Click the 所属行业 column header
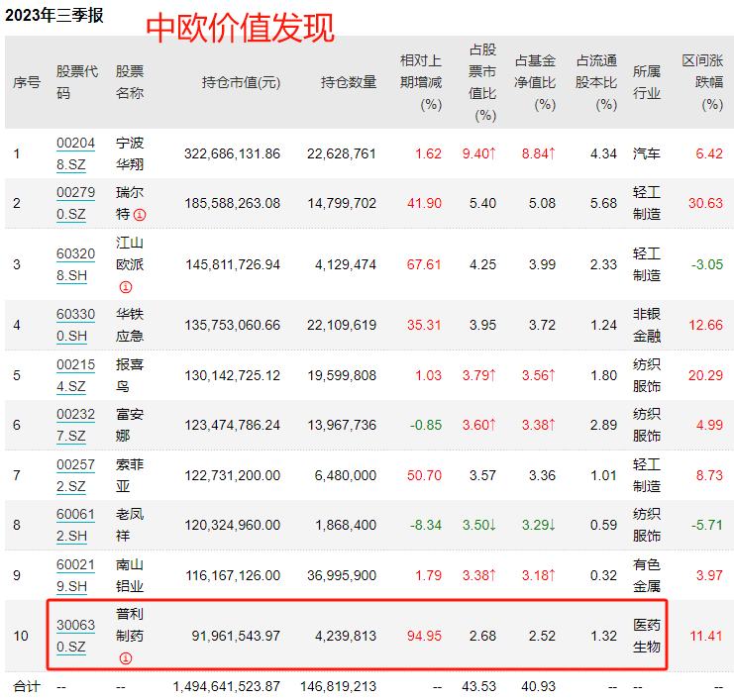Image resolution: width=734 pixels, height=700 pixels. (x=647, y=82)
